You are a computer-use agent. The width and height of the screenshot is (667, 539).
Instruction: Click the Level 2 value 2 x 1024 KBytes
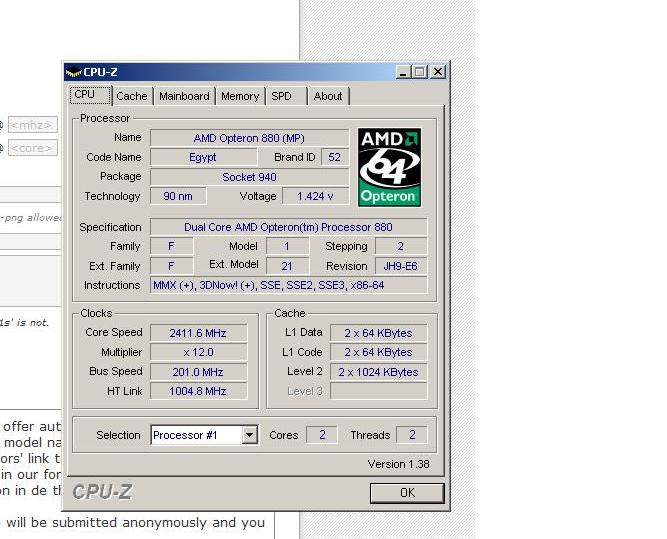pyautogui.click(x=378, y=372)
